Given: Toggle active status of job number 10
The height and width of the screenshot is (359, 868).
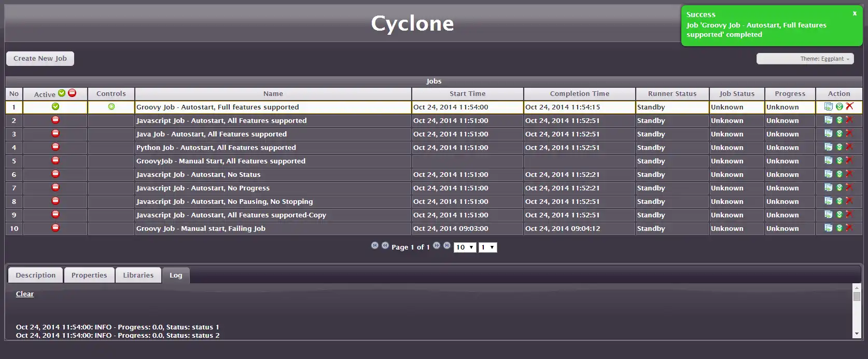Looking at the screenshot, I should 55,228.
